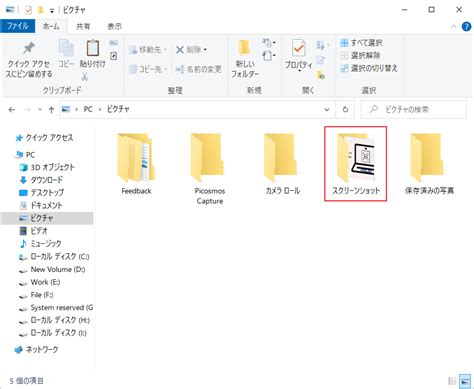Open ドキュメント in sidebar
Viewport: 474px width, 389px height.
click(41, 205)
